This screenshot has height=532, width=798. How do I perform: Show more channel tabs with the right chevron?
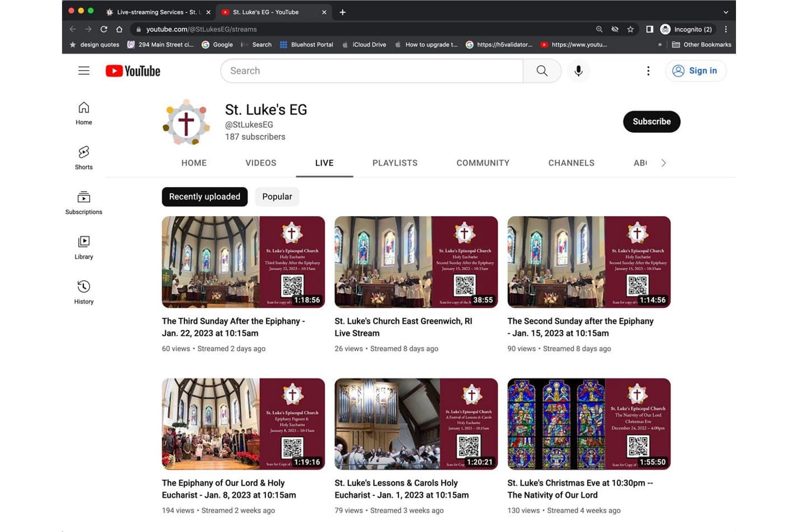pyautogui.click(x=664, y=163)
